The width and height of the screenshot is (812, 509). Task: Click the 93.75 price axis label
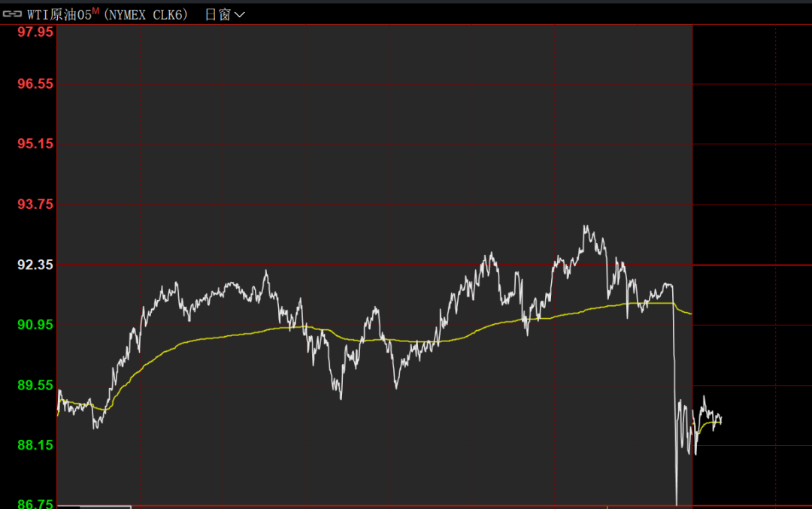coord(35,205)
